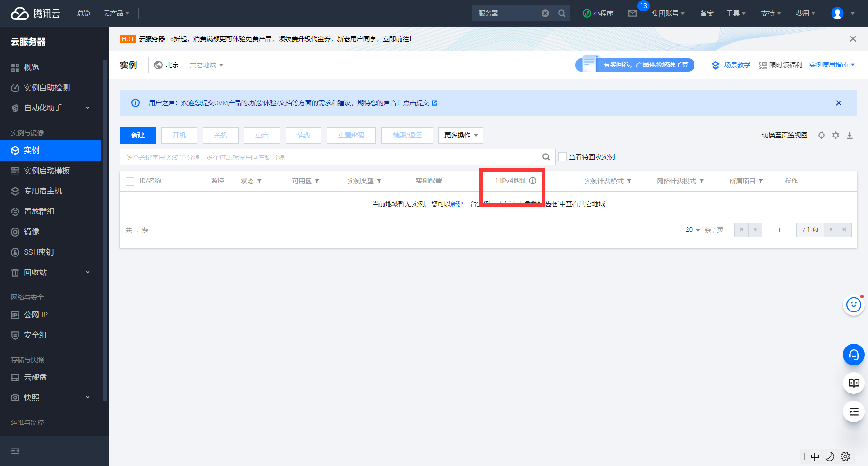The width and height of the screenshot is (868, 466).
Task: Refresh the instance list
Action: [x=821, y=135]
